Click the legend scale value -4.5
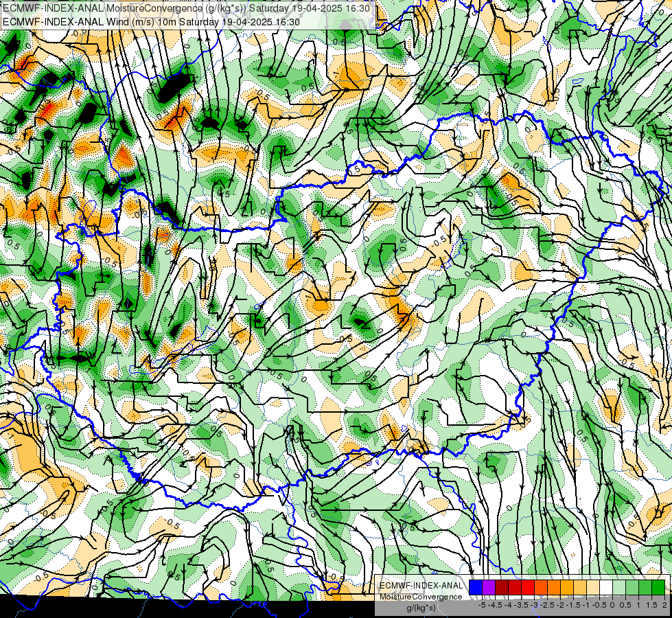 495,605
